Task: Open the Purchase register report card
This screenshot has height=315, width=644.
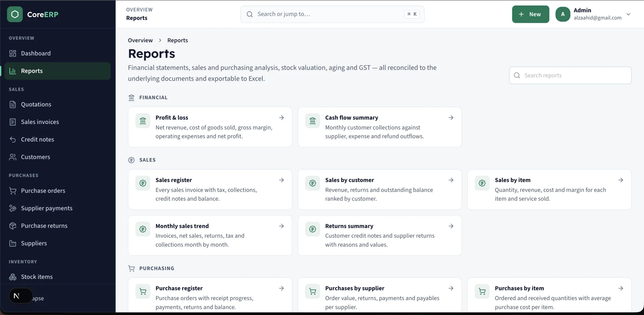Action: click(x=210, y=295)
